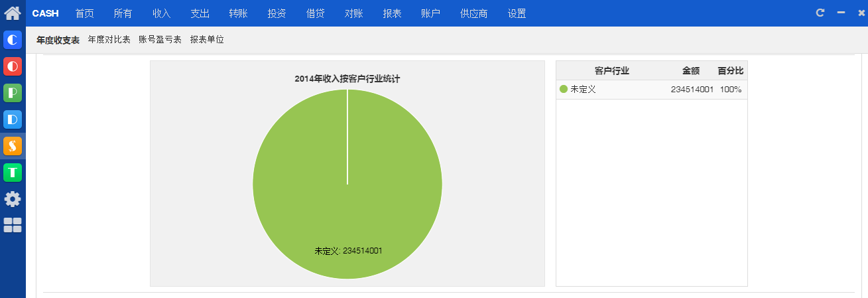The width and height of the screenshot is (868, 298).
Task: Click the 100% percentage cell
Action: tap(731, 90)
